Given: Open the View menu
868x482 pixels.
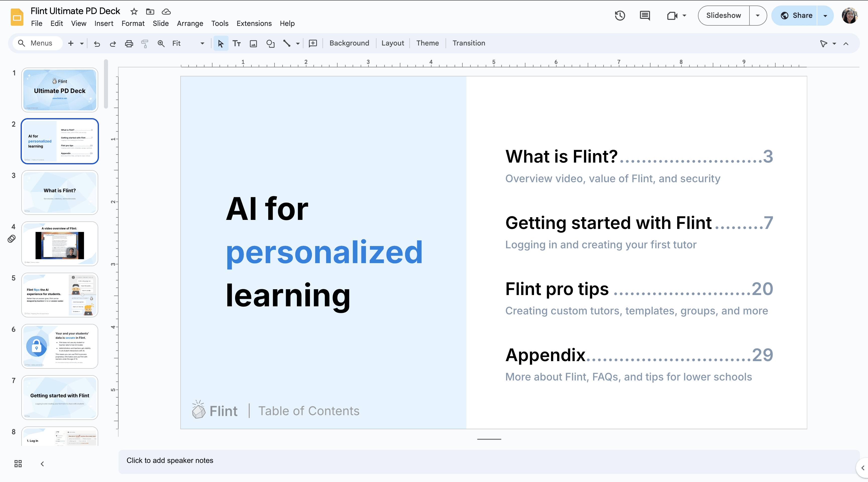Looking at the screenshot, I should (79, 24).
